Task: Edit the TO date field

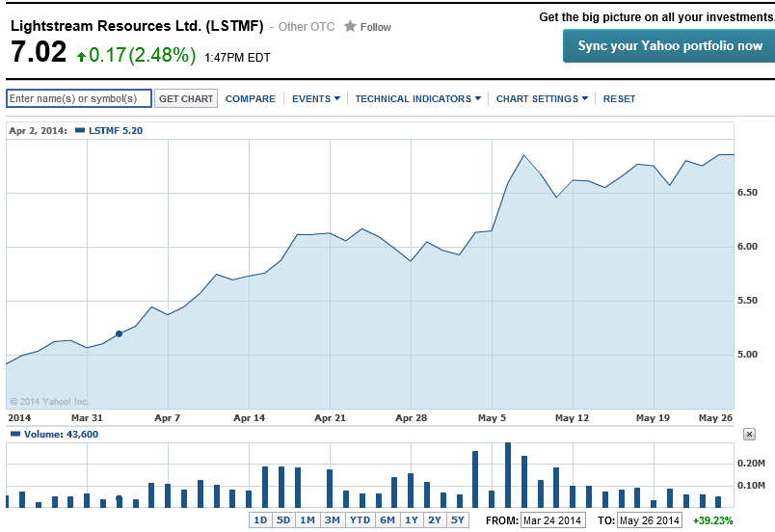Action: pyautogui.click(x=650, y=520)
